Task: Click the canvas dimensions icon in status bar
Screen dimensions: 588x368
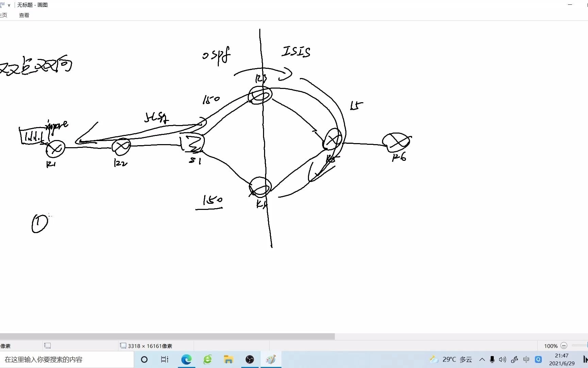Action: 123,346
